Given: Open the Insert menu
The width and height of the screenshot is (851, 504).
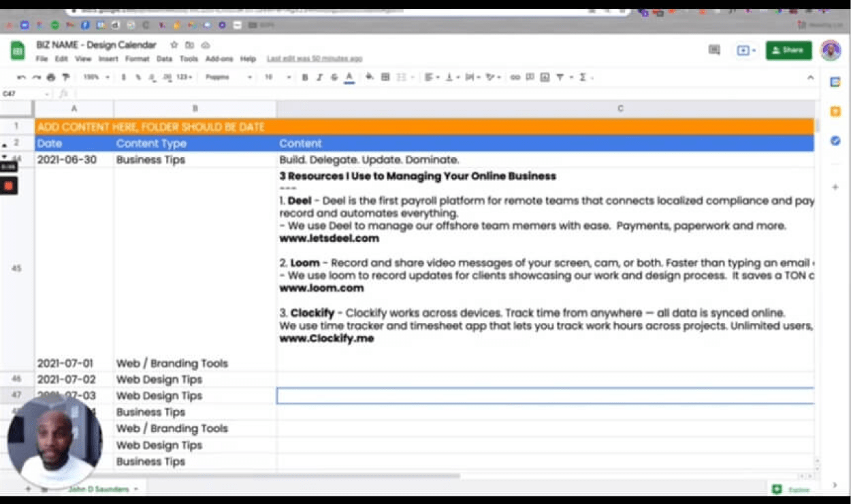Looking at the screenshot, I should 108,59.
